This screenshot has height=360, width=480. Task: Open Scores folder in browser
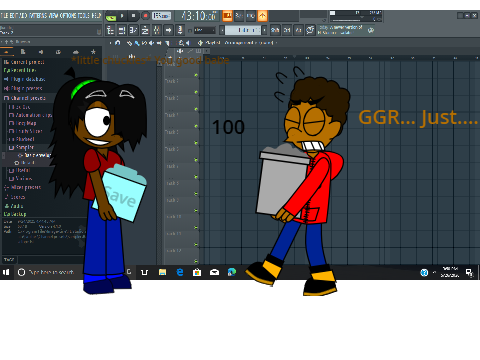click(15, 197)
